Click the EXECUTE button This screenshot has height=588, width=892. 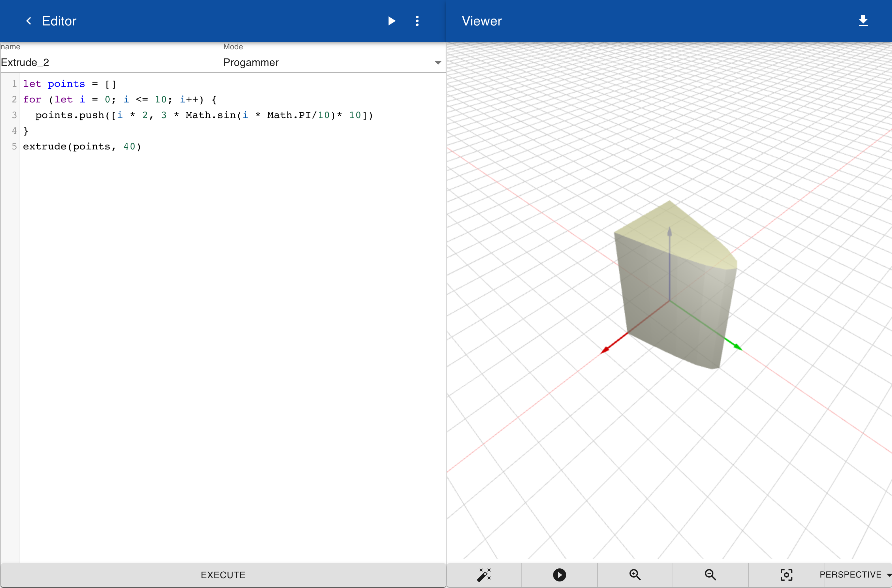pyautogui.click(x=223, y=575)
